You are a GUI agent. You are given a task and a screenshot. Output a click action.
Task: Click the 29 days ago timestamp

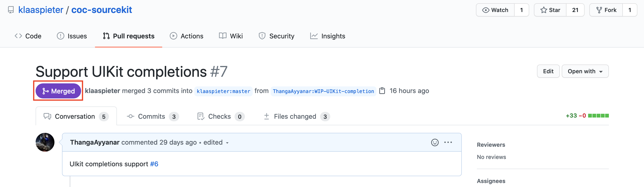pyautogui.click(x=178, y=142)
